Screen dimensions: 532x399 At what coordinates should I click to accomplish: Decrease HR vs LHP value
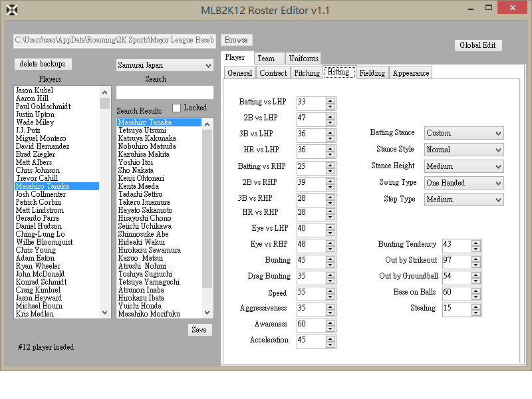point(330,154)
